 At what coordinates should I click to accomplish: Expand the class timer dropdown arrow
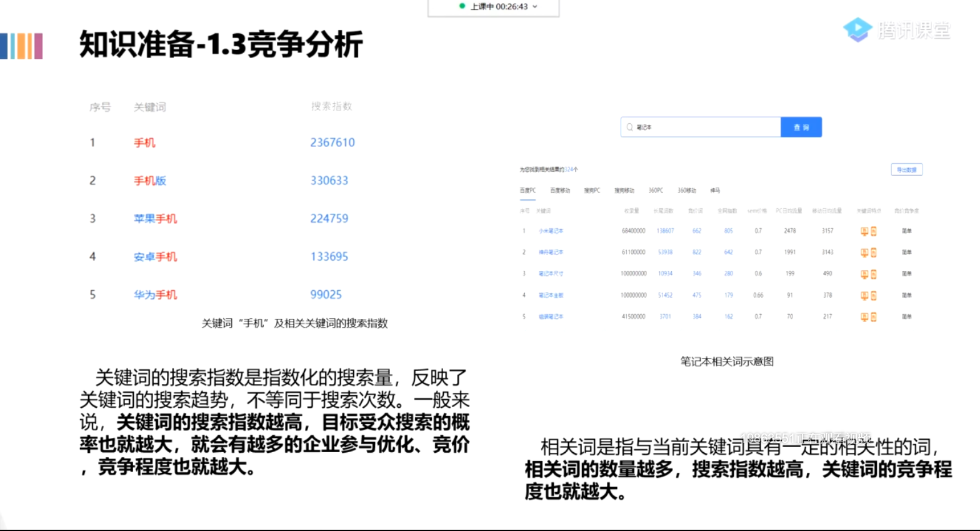(535, 7)
